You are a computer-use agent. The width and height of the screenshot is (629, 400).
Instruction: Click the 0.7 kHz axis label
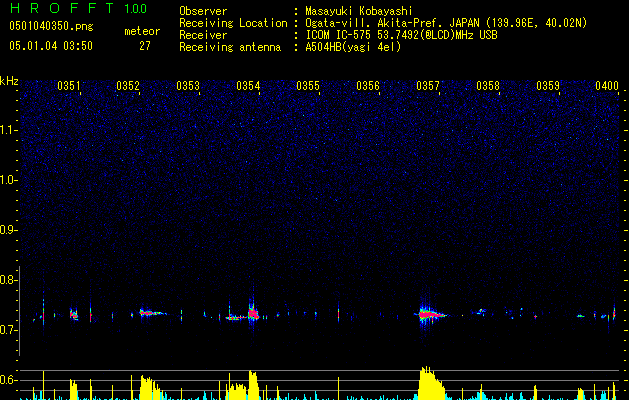[x=9, y=330]
